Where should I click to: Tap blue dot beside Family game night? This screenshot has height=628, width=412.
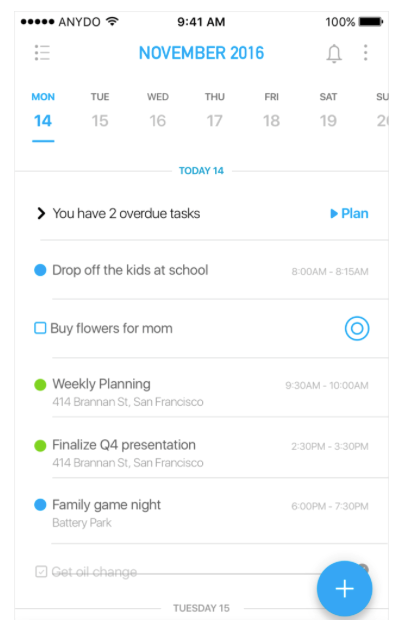(40, 505)
